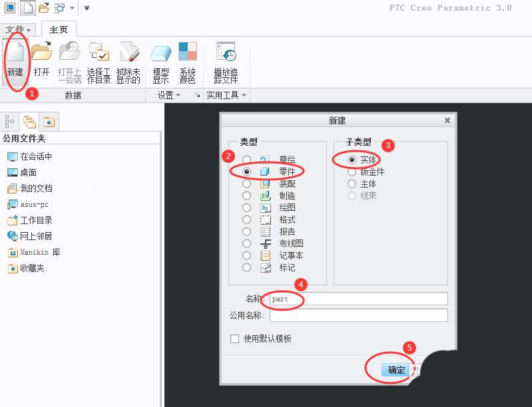This screenshot has height=407, width=532.
Task: Select 制造 manufacturing type radio
Action: tap(246, 196)
